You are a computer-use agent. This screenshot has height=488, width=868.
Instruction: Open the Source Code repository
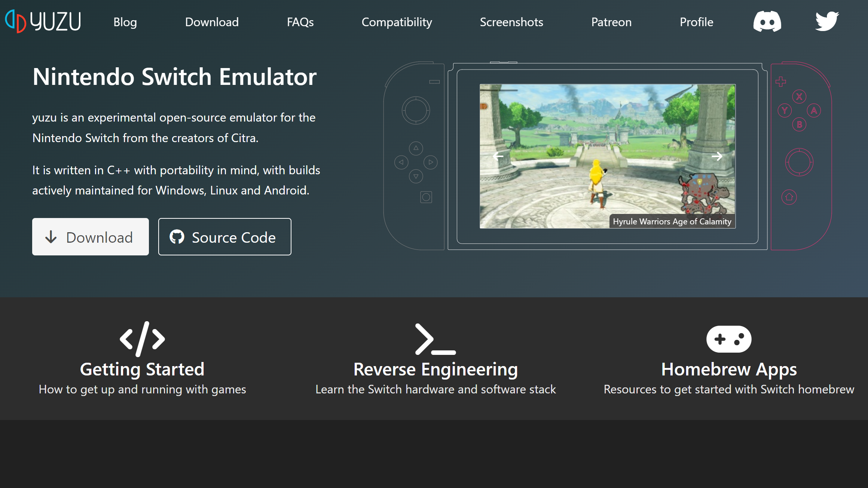pos(224,237)
